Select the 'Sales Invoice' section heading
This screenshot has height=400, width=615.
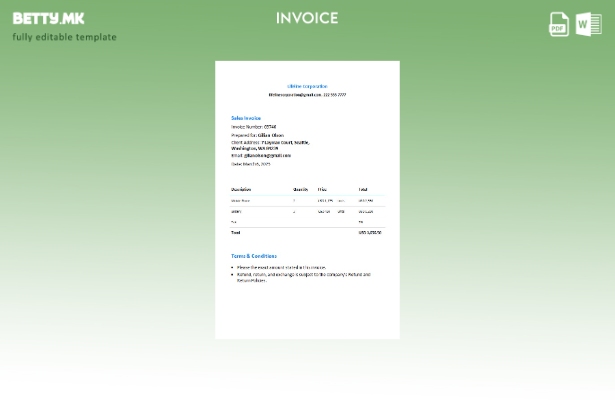[246, 118]
